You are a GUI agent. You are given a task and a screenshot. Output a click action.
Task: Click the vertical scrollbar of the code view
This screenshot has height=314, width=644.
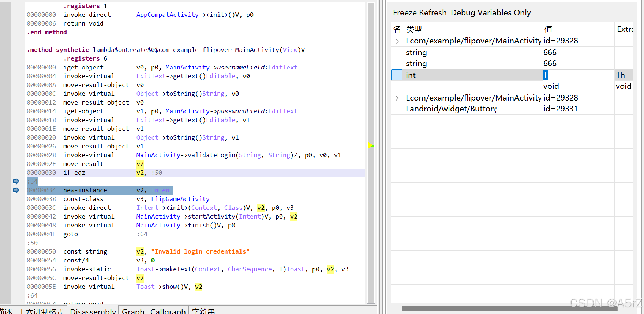tap(371, 152)
